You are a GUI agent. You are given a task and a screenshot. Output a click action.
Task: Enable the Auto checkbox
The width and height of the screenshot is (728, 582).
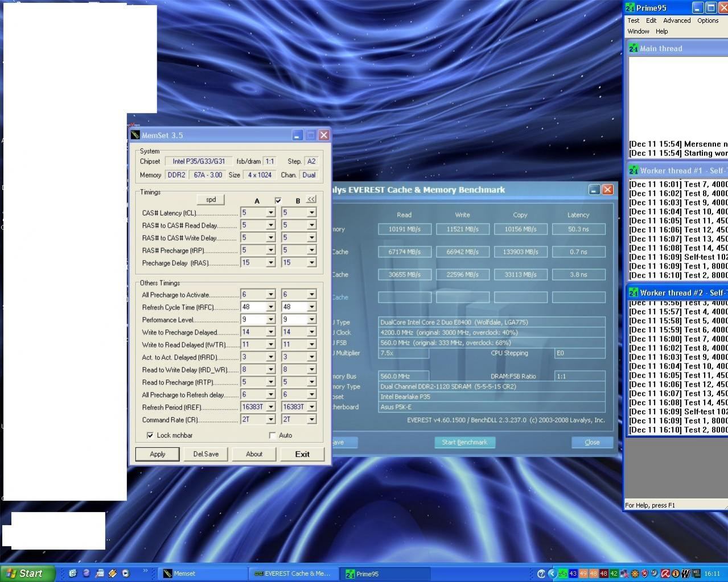(x=273, y=435)
